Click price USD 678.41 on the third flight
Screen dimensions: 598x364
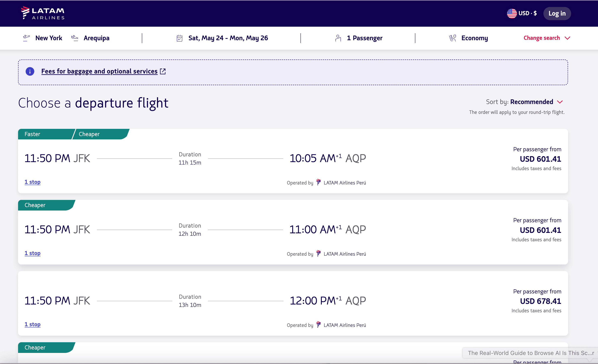540,301
